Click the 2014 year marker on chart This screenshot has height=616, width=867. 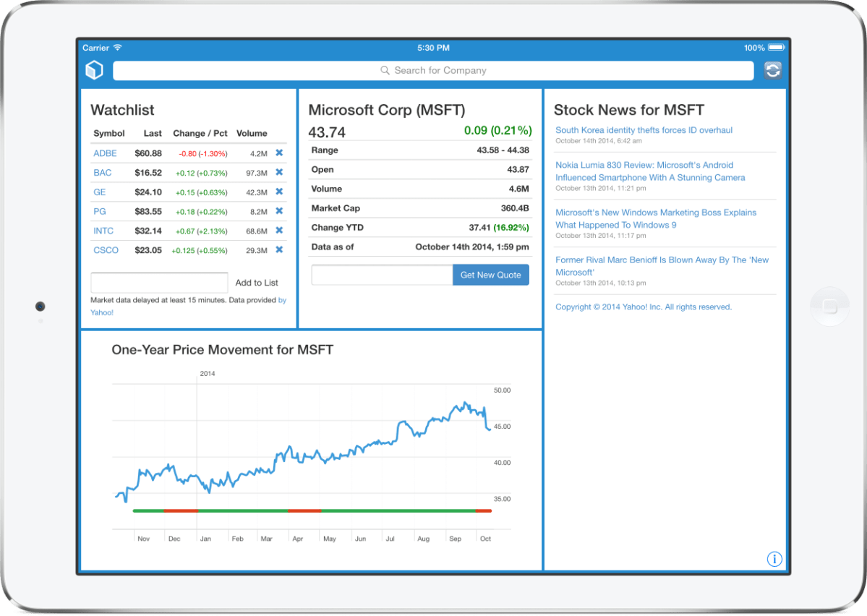tap(208, 374)
